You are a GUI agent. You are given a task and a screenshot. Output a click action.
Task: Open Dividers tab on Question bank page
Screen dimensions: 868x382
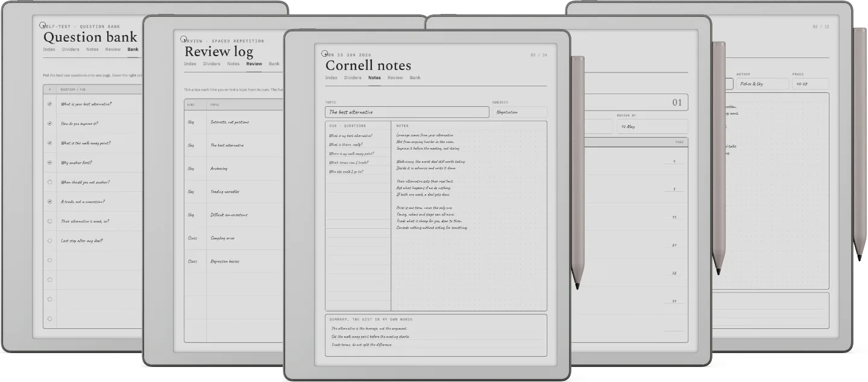(71, 49)
